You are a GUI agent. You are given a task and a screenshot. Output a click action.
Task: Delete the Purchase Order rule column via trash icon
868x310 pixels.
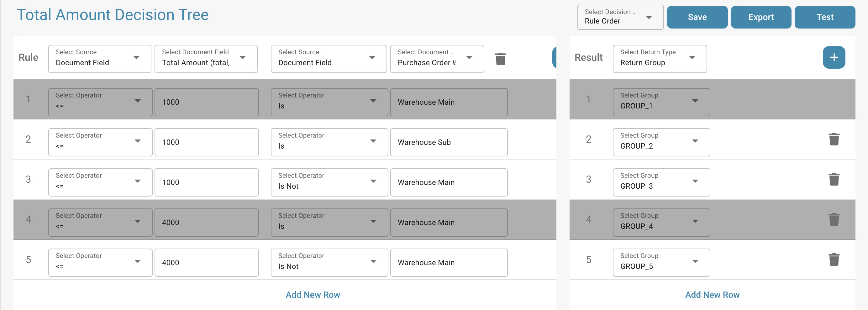(500, 59)
